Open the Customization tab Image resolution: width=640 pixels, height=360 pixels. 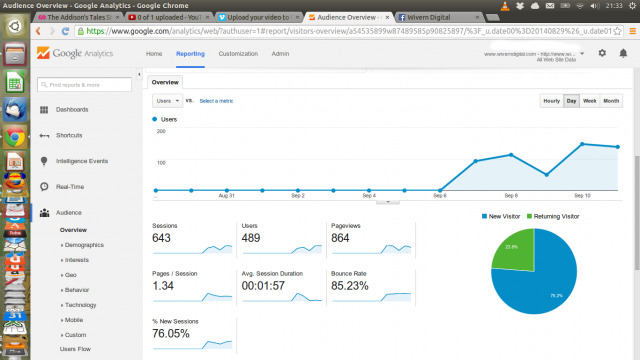pyautogui.click(x=238, y=53)
